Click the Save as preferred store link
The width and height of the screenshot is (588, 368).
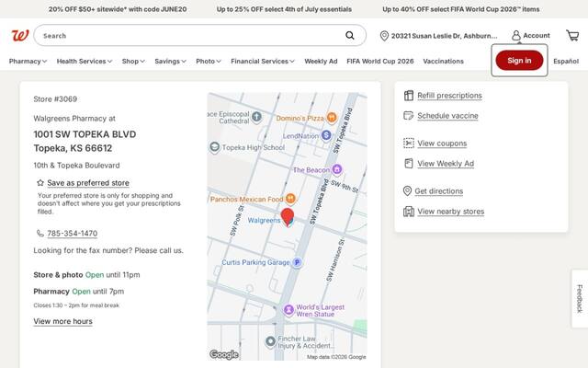pos(88,183)
